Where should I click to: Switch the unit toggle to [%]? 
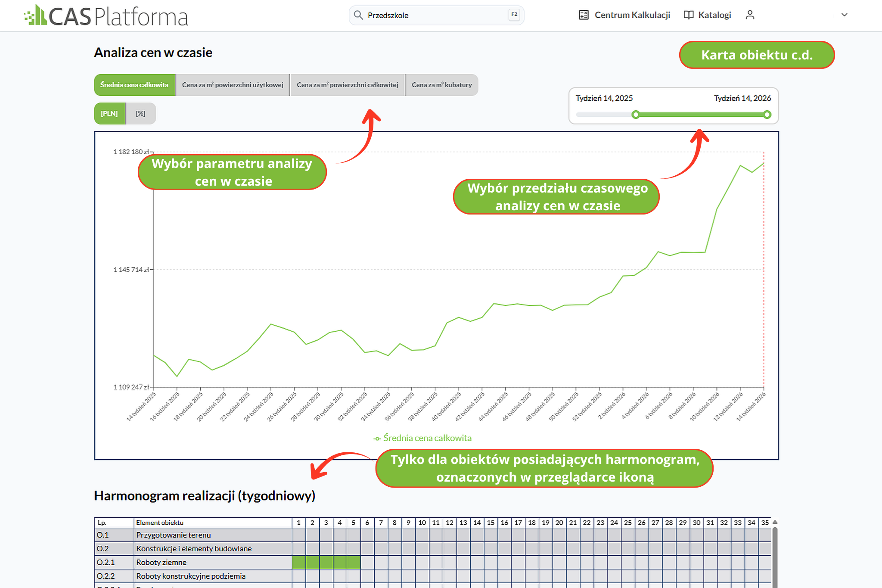(140, 113)
